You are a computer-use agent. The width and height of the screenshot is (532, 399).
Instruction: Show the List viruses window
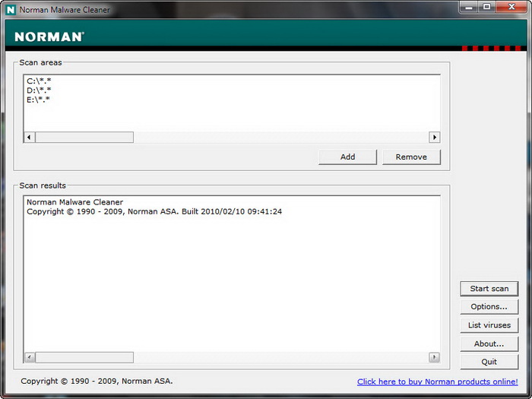pos(489,325)
